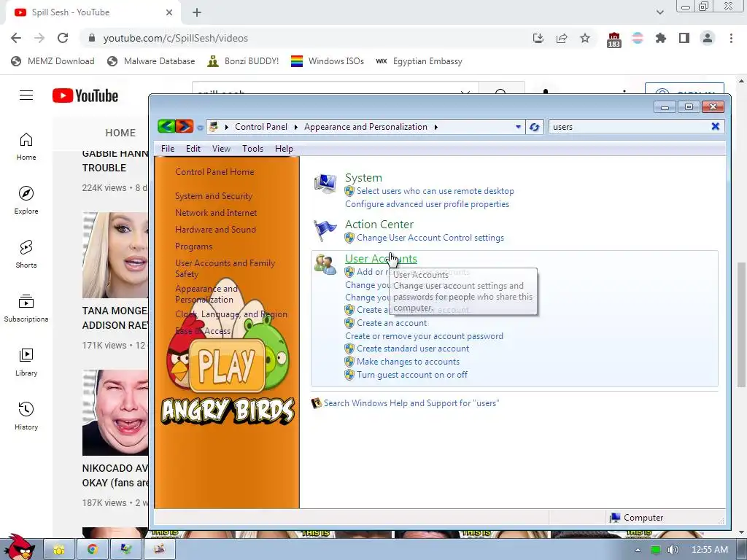
Task: Click the volume speaker tray icon
Action: (x=673, y=550)
